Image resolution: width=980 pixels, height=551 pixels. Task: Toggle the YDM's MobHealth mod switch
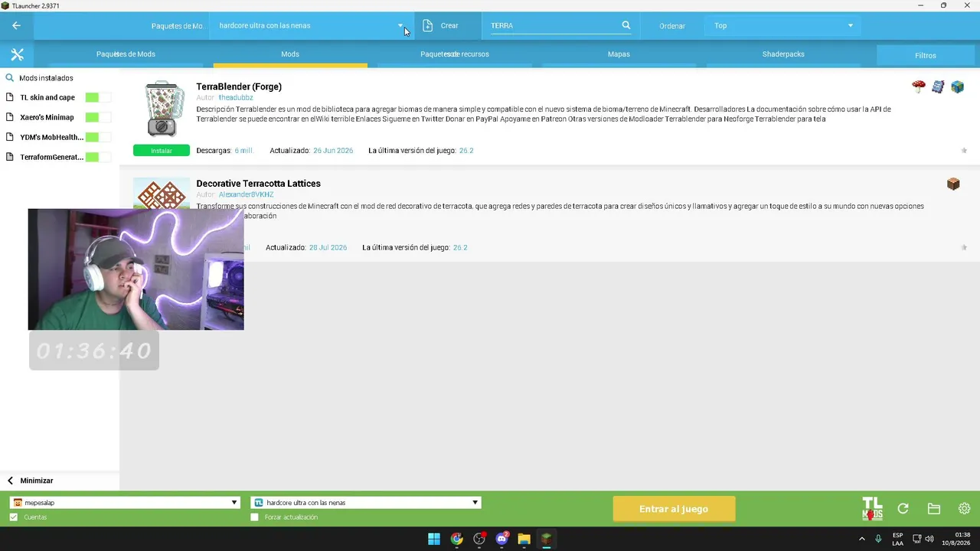click(98, 137)
